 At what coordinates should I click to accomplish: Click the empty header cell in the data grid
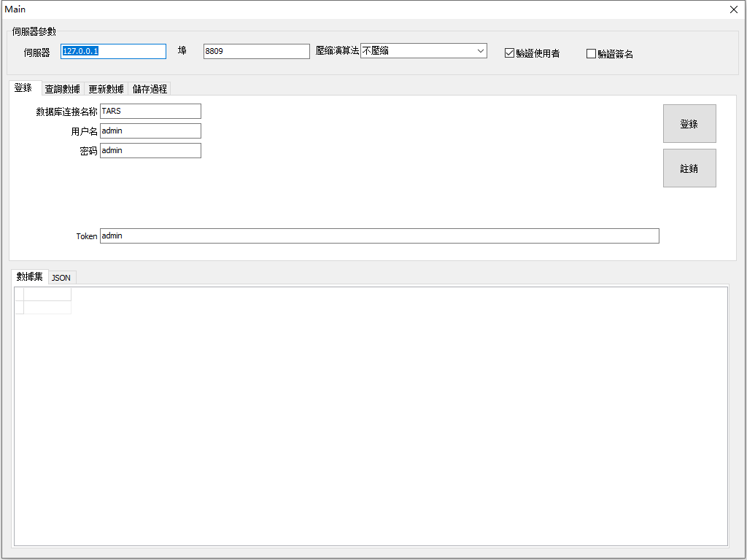[x=47, y=295]
